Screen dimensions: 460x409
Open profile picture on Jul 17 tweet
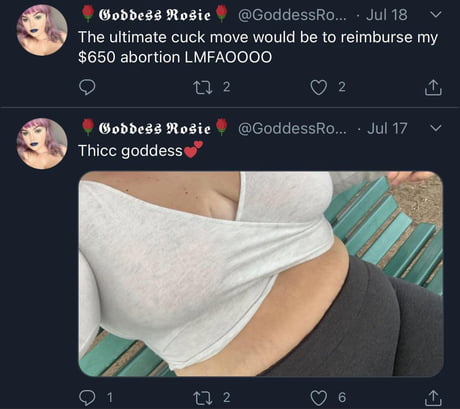pos(42,144)
